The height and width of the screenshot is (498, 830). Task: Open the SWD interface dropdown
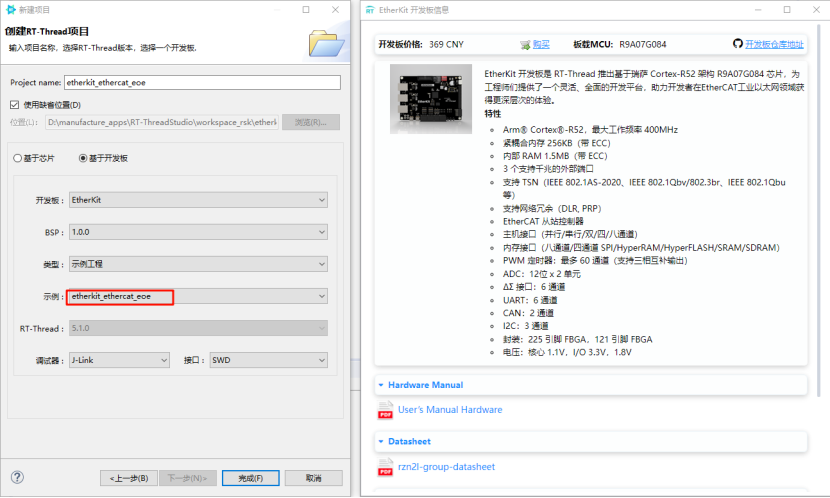coord(268,360)
